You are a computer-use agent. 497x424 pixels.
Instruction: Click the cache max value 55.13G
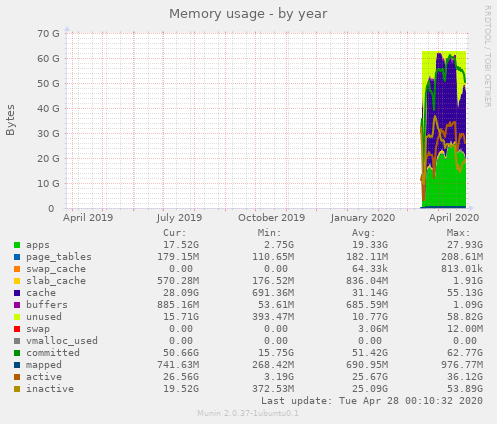click(x=465, y=293)
